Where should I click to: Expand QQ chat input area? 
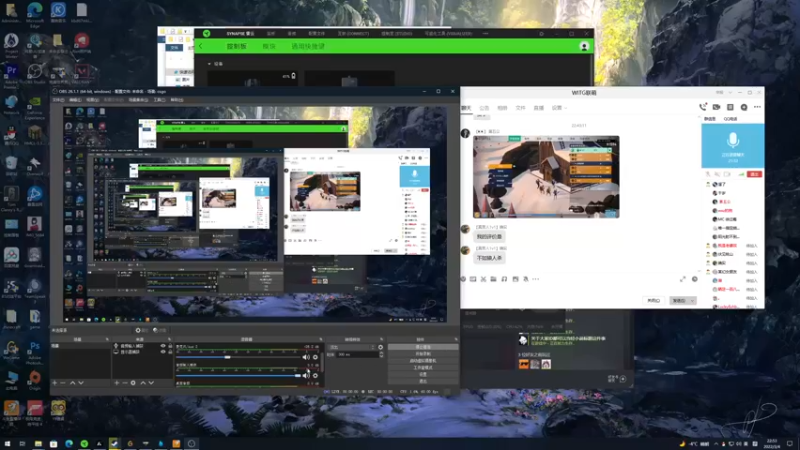pos(683,279)
